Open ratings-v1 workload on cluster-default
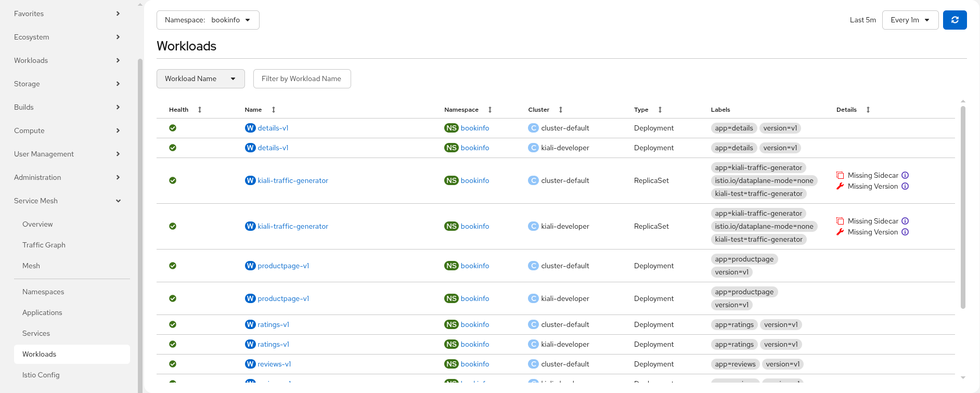The image size is (980, 393). click(x=274, y=324)
